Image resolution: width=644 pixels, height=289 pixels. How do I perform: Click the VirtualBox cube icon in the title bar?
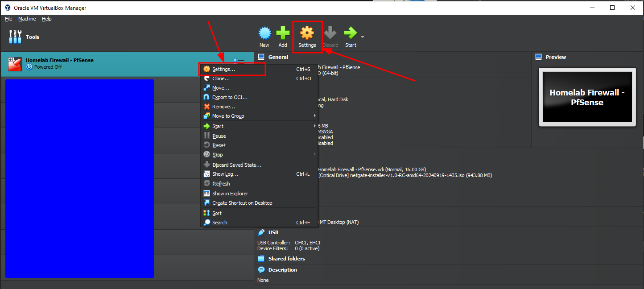point(8,8)
